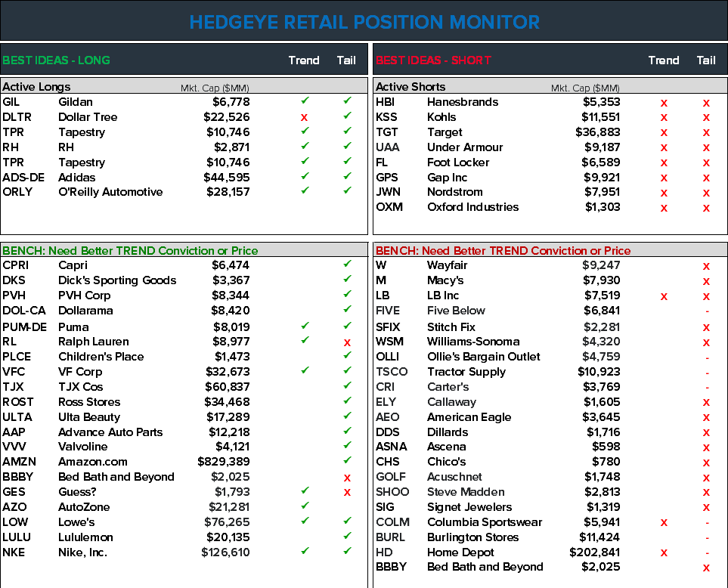Click the red Trend x beside Target
Image resolution: width=728 pixels, height=588 pixels.
pyautogui.click(x=664, y=132)
